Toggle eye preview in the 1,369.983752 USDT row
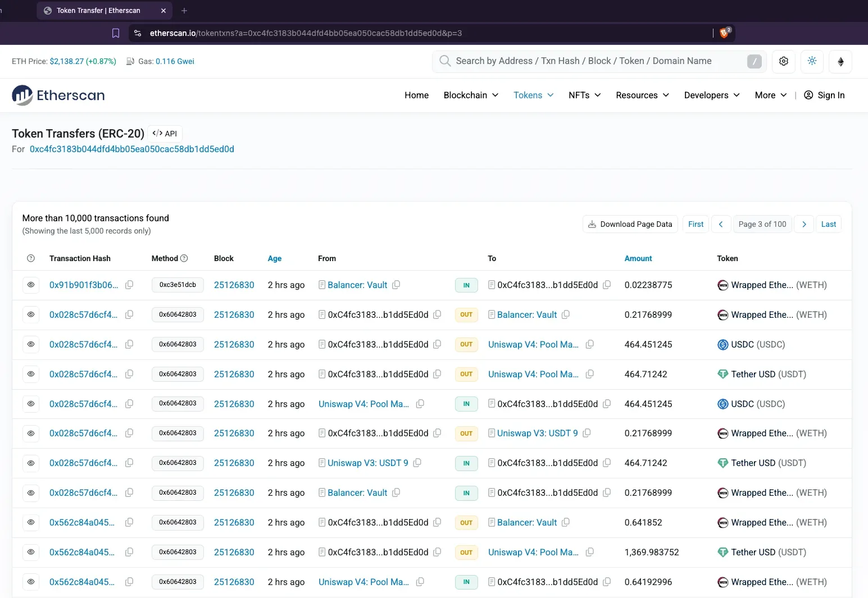The height and width of the screenshot is (598, 868). coord(31,552)
